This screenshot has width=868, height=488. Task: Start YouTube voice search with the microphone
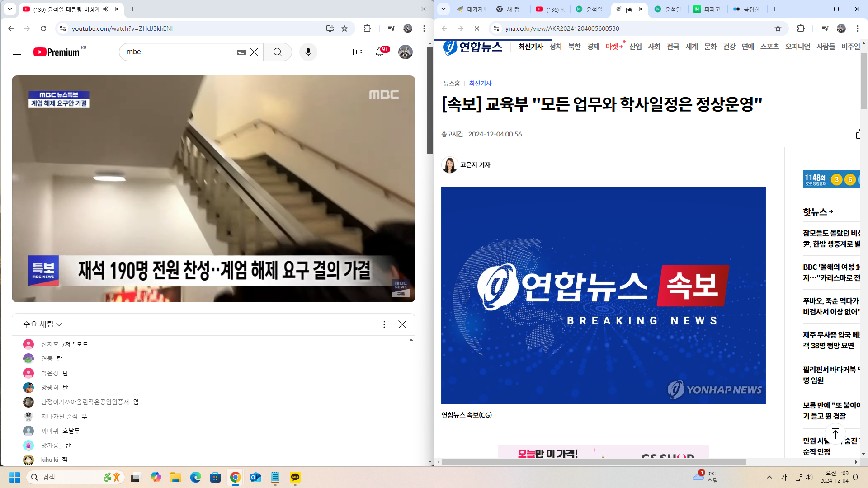point(308,52)
